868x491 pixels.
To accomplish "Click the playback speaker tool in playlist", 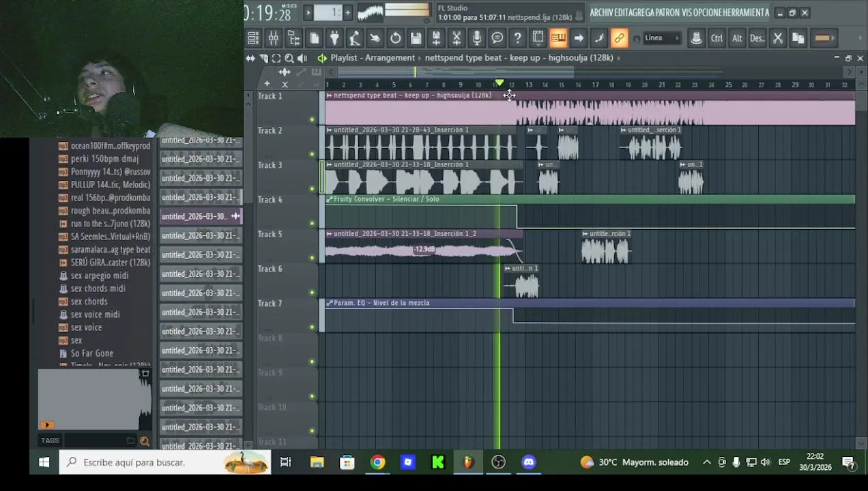I will (302, 58).
